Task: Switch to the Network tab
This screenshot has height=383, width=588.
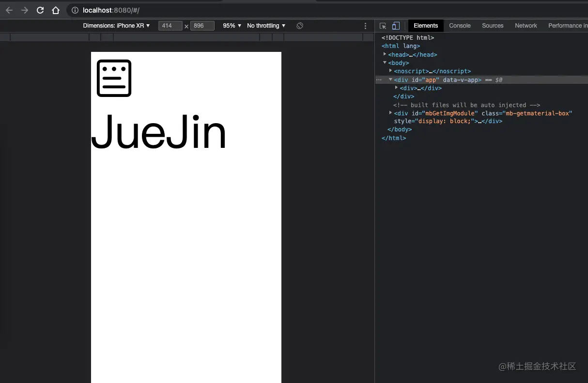Action: pyautogui.click(x=526, y=26)
